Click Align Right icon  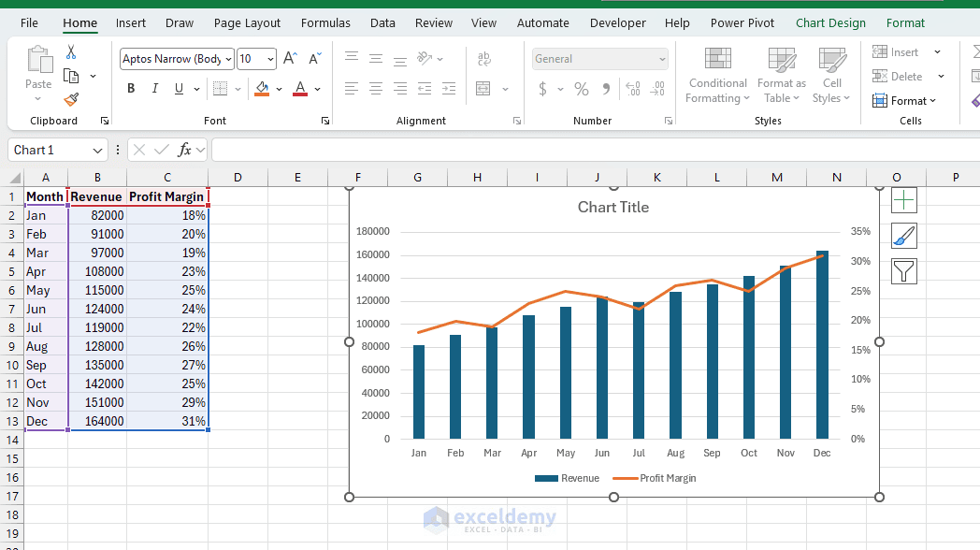tap(400, 88)
